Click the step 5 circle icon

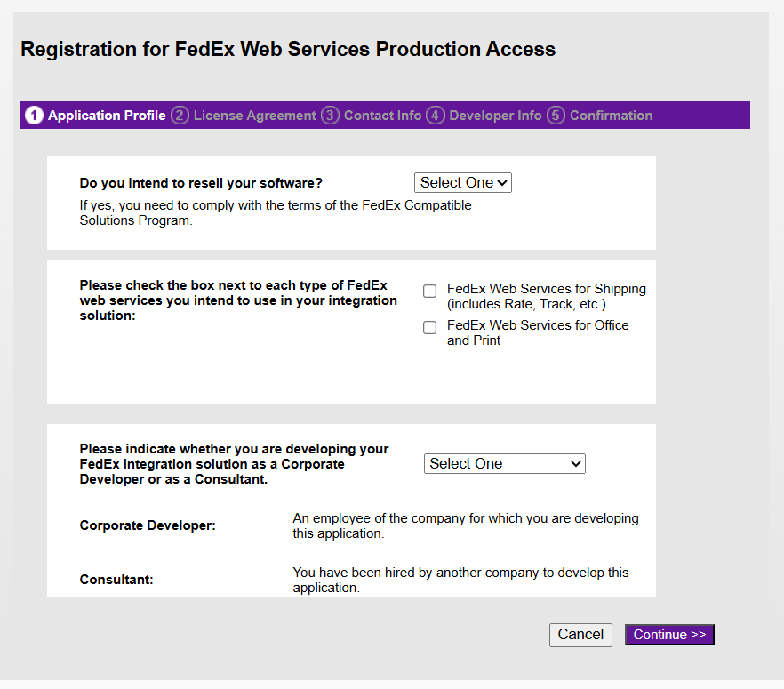pyautogui.click(x=556, y=116)
